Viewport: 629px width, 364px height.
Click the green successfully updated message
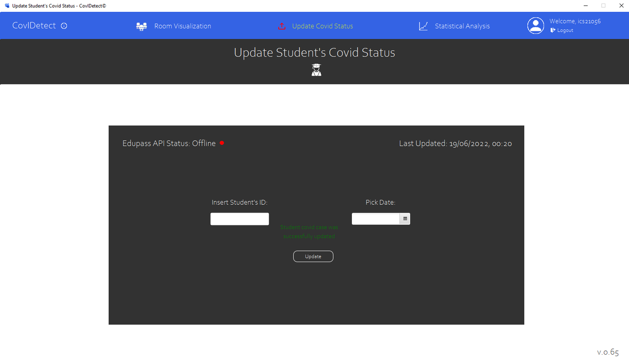pyautogui.click(x=309, y=232)
